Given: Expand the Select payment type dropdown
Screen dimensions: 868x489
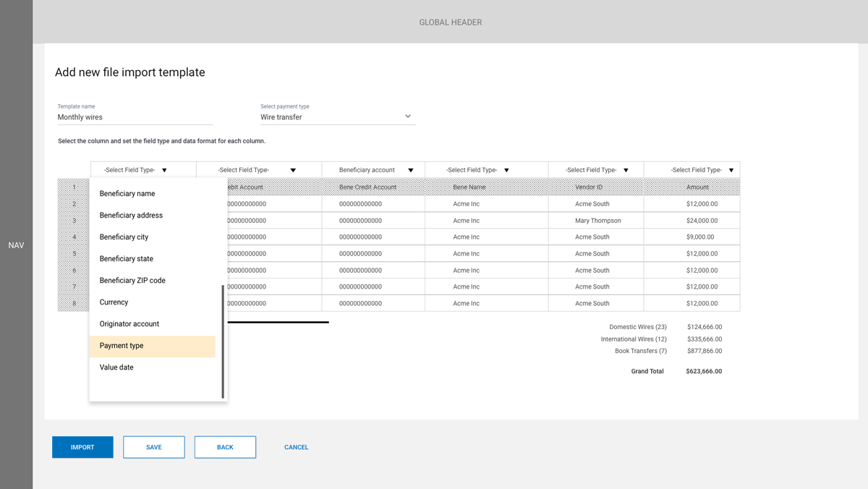Looking at the screenshot, I should (x=338, y=116).
